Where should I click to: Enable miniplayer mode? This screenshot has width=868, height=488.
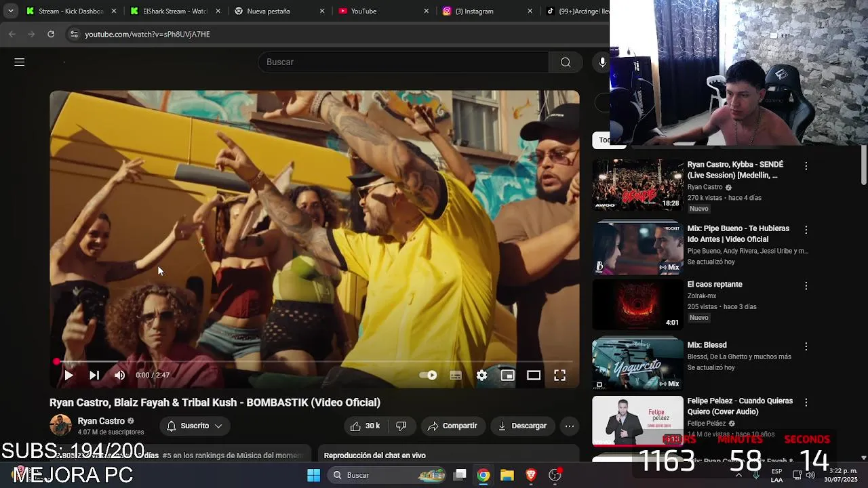click(508, 375)
